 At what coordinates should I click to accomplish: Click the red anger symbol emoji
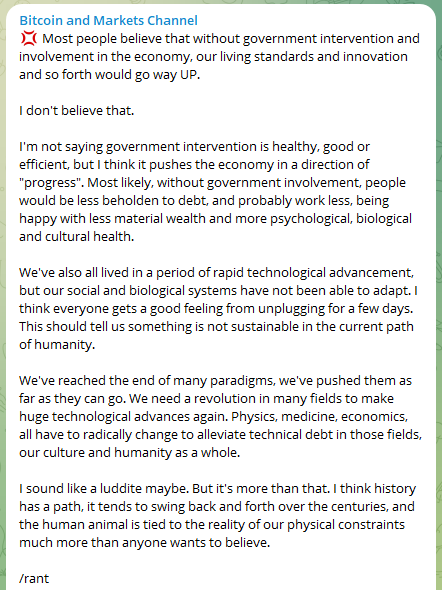[x=29, y=38]
